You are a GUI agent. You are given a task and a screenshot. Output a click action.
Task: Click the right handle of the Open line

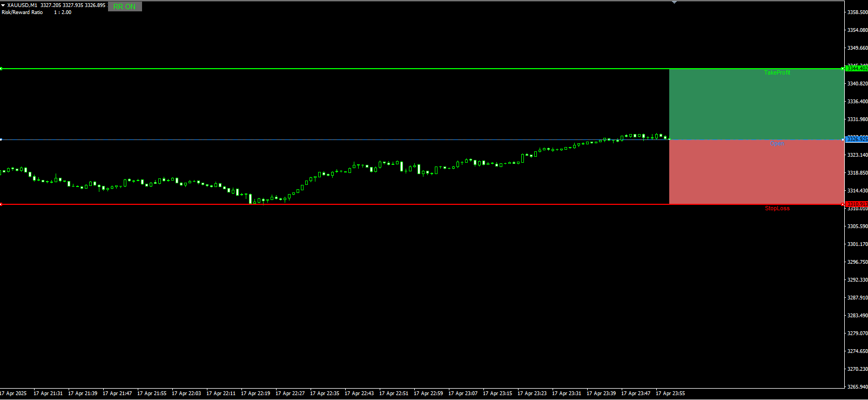pos(843,139)
